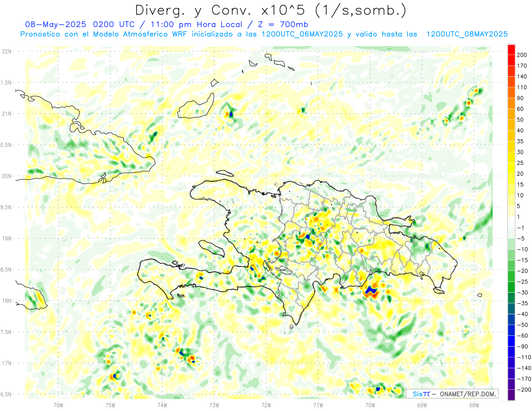Click the 76W longitude label
Viewport: 532px width, 411px height.
(x=58, y=404)
